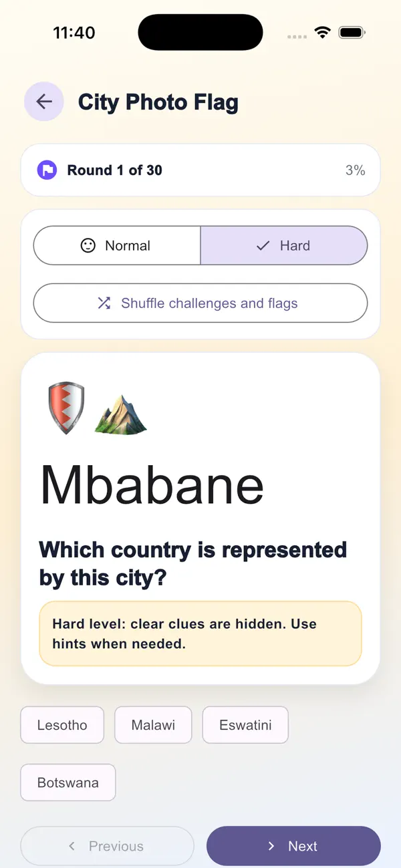Select the Hard difficulty segment
This screenshot has height=868, width=401.
(284, 245)
